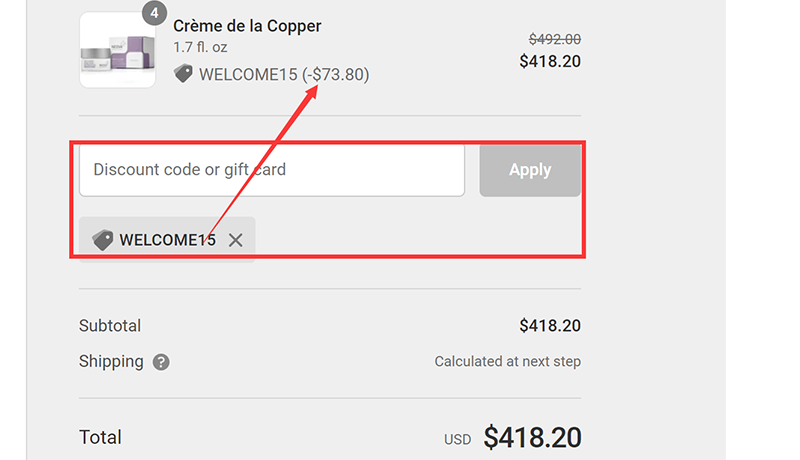This screenshot has height=460, width=800.
Task: Click the Subtotal amount $418.20
Action: (x=550, y=326)
